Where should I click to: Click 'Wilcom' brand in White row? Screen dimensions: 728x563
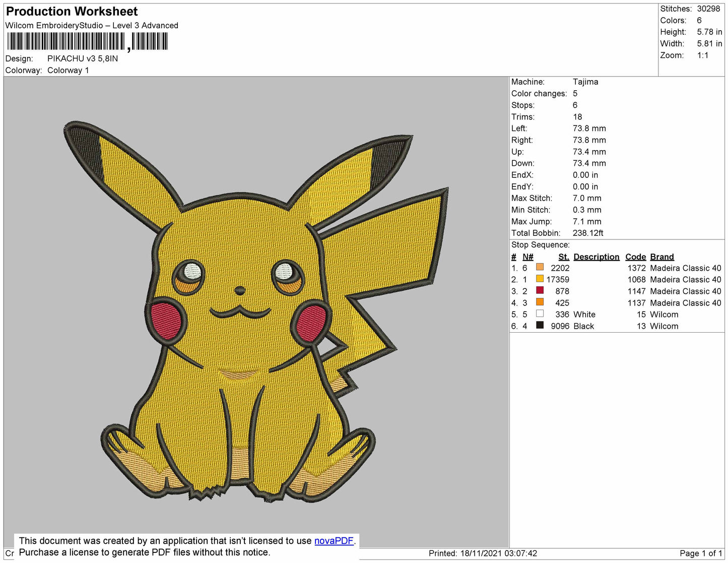point(664,315)
